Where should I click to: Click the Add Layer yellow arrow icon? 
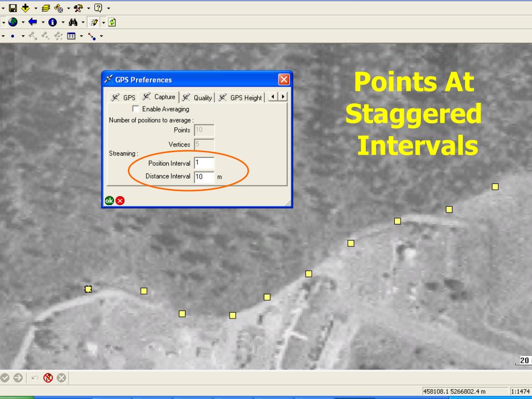[x=25, y=8]
